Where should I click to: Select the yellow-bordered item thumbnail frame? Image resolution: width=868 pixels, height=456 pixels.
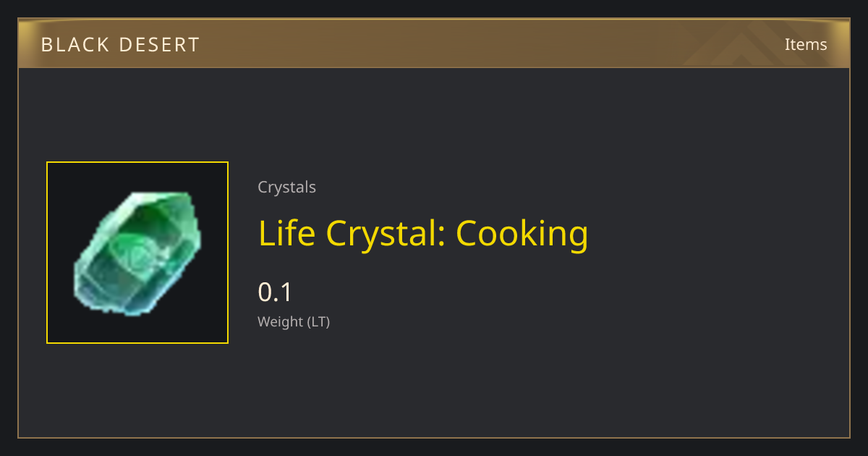coord(137,253)
